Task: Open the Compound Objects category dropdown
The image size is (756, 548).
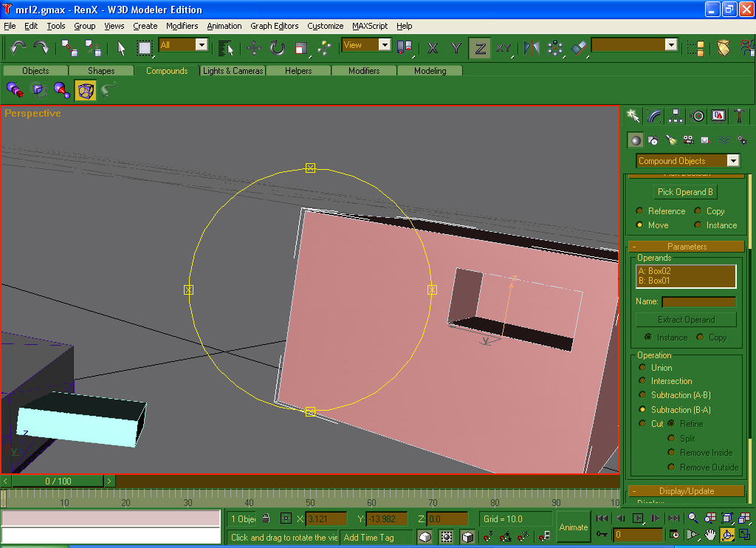Action: 732,161
